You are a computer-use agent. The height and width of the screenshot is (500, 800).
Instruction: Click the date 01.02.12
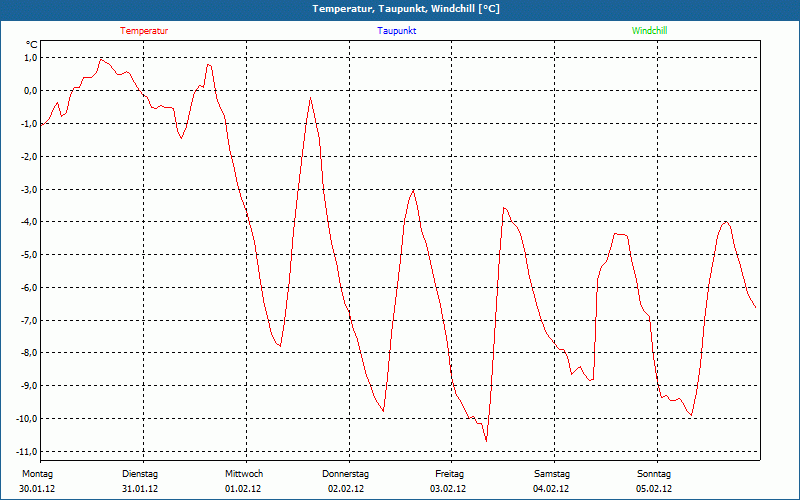click(243, 489)
